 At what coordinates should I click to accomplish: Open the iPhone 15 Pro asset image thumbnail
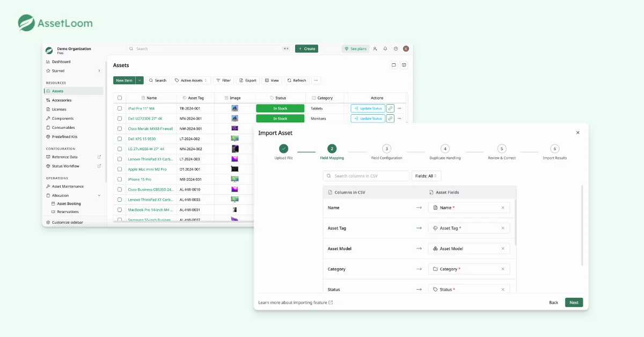point(235,179)
